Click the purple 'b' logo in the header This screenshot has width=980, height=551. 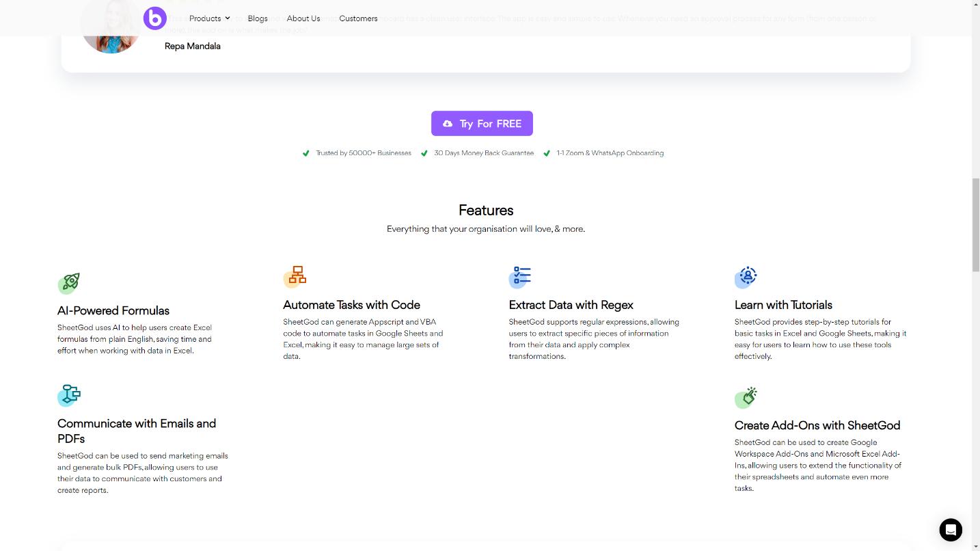(155, 18)
